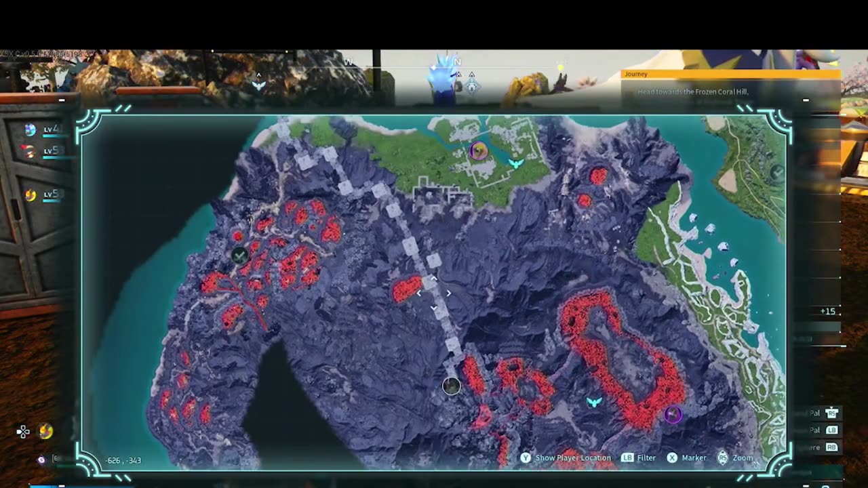Click the RS stick icon next to Zoom
This screenshot has width=868, height=488.
[x=723, y=458]
